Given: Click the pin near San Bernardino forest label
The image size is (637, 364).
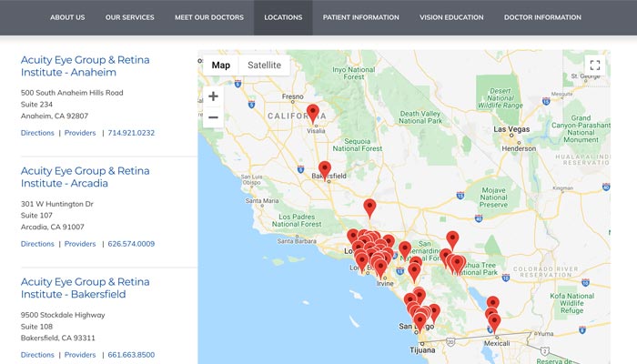Looking at the screenshot, I should pos(405,250).
